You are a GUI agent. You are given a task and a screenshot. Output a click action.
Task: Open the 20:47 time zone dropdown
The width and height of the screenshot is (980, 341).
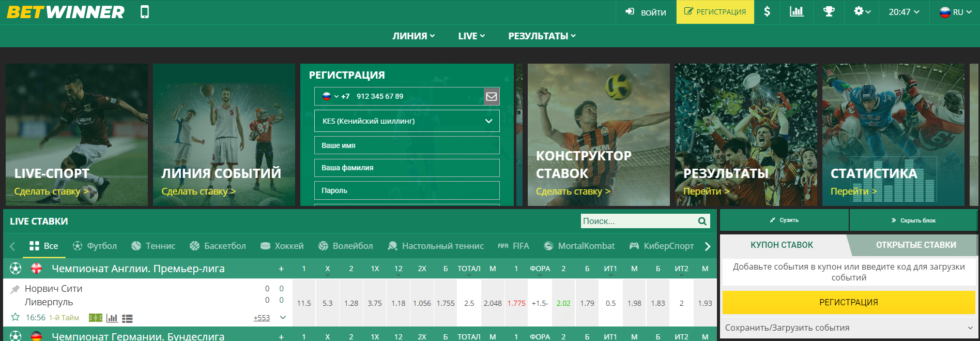click(x=904, y=12)
